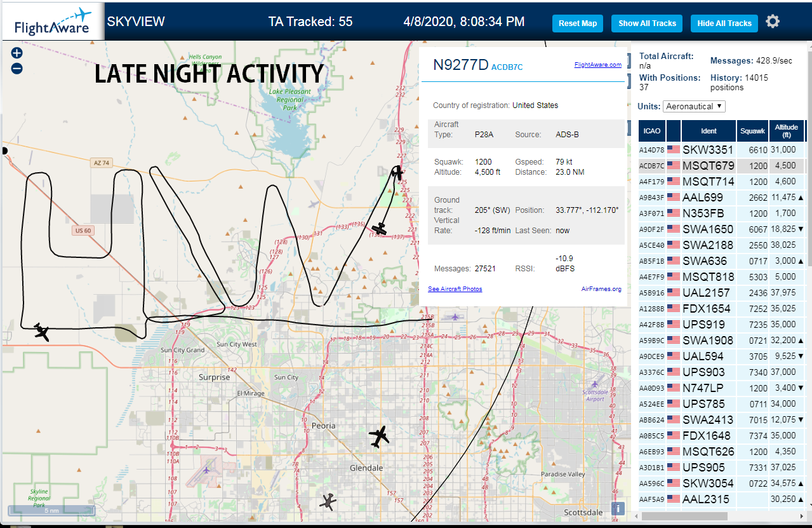The height and width of the screenshot is (528, 812).
Task: Select gray aircraft icon below Glendale label
Action: (x=328, y=502)
